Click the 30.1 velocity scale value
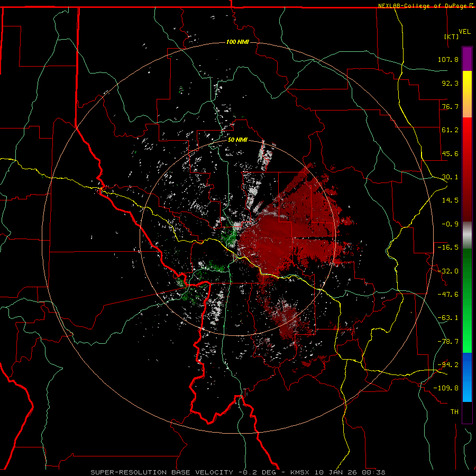476x476 pixels. coord(450,177)
